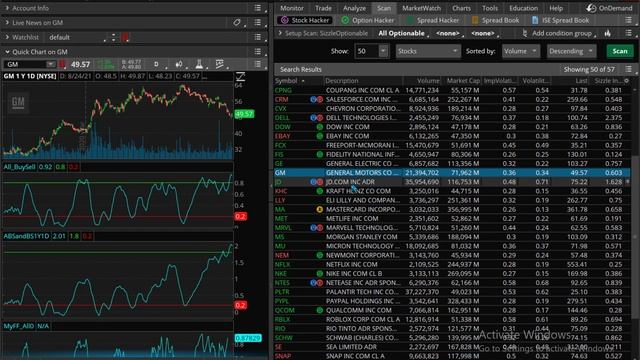
Task: Click the green icon on the QCOM row
Action: pos(320,310)
